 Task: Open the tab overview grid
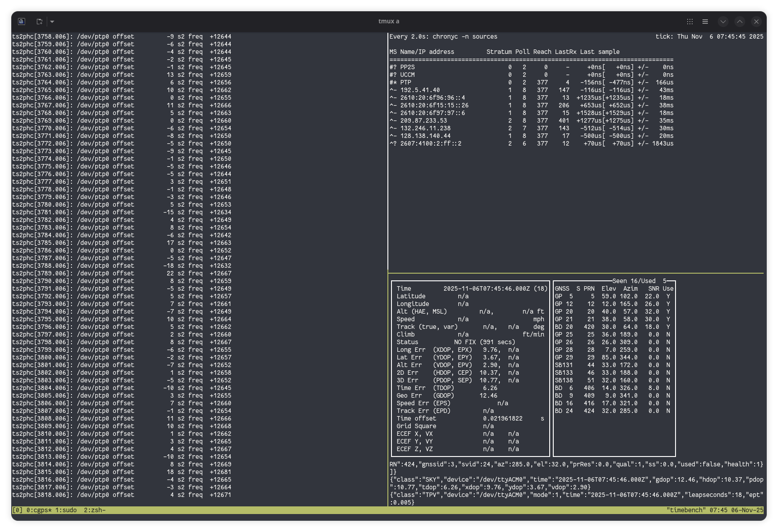(x=690, y=22)
